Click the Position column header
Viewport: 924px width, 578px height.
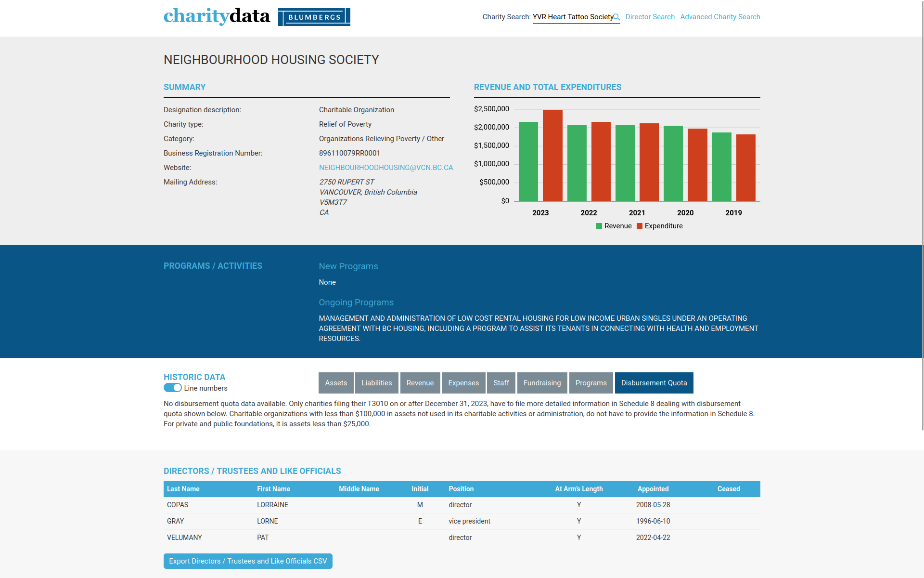tap(461, 489)
